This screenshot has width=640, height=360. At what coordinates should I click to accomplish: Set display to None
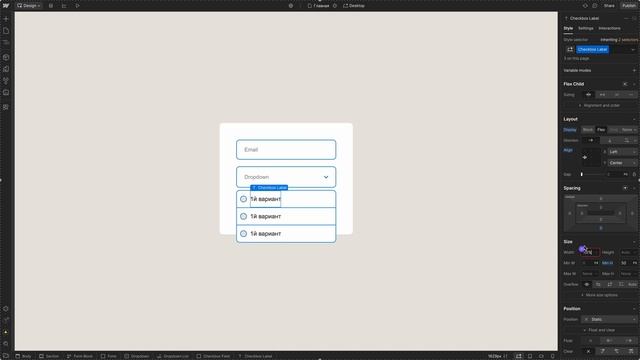pyautogui.click(x=627, y=130)
